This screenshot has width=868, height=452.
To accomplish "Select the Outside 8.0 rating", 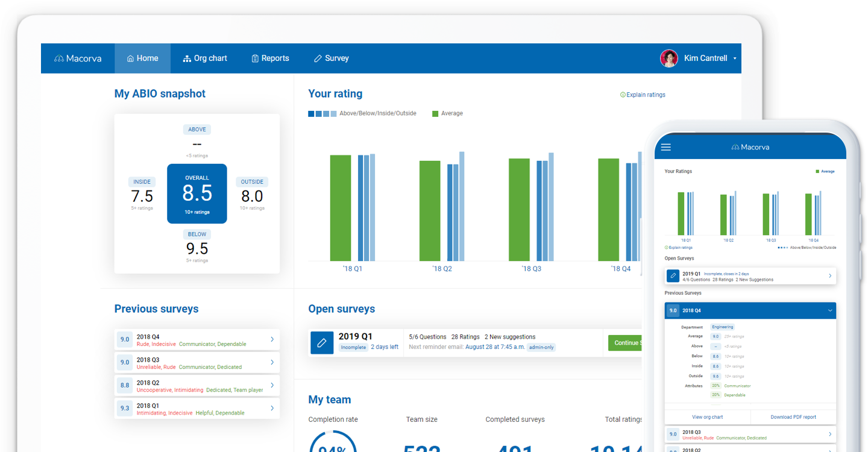I will click(252, 194).
